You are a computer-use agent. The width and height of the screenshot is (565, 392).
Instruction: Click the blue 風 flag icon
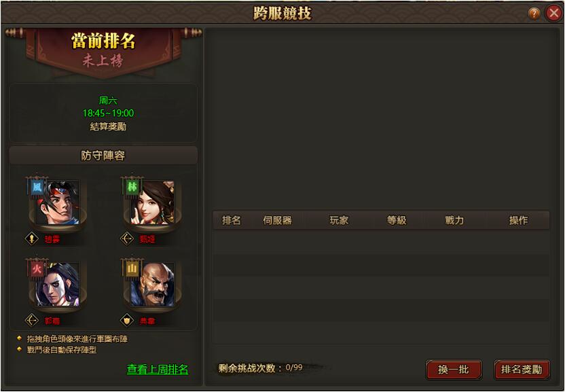[37, 188]
